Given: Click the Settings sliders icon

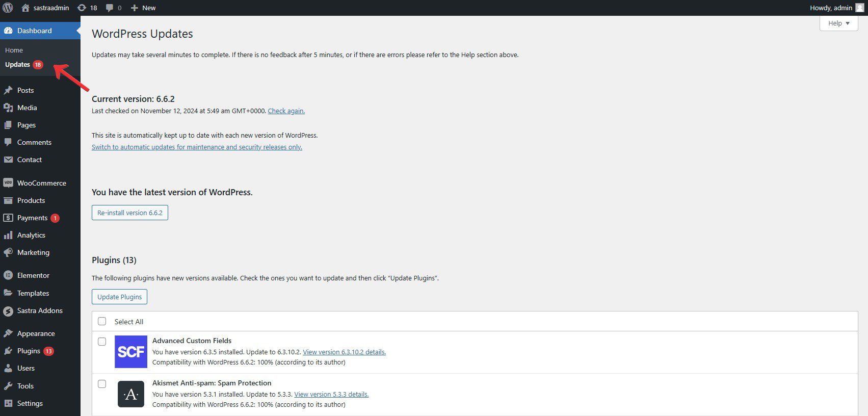Looking at the screenshot, I should click(x=8, y=403).
